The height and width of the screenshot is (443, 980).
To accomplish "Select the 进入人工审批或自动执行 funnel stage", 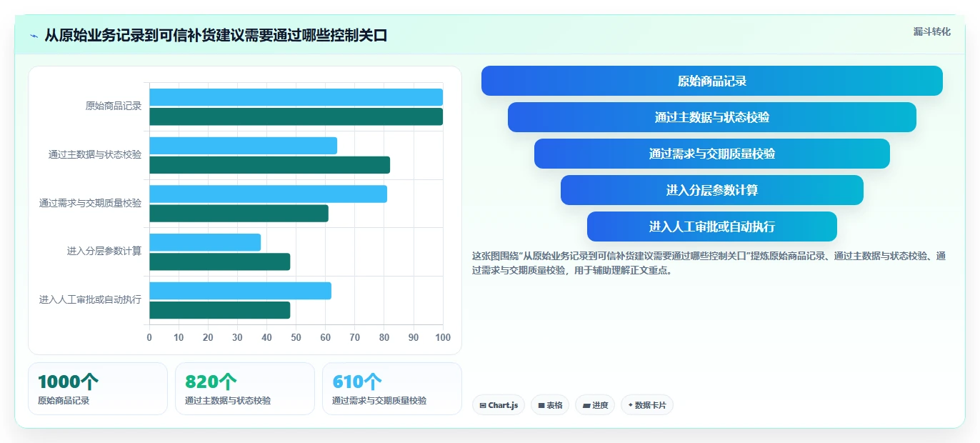I will click(x=712, y=227).
